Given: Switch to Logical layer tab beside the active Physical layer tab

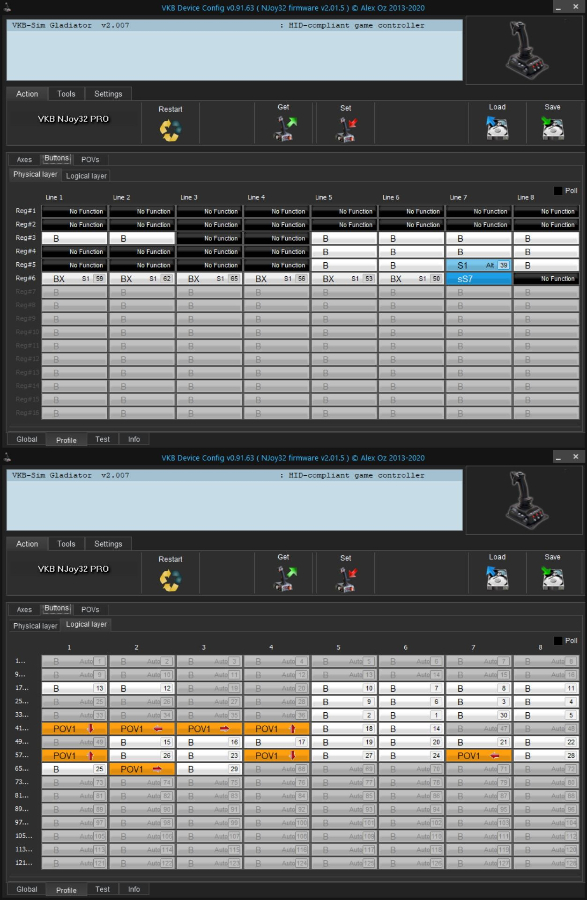Looking at the screenshot, I should [86, 176].
